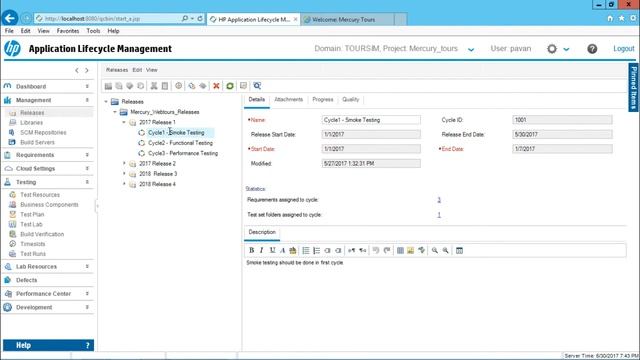The width and height of the screenshot is (640, 360).
Task: Click the Logout link
Action: click(624, 49)
